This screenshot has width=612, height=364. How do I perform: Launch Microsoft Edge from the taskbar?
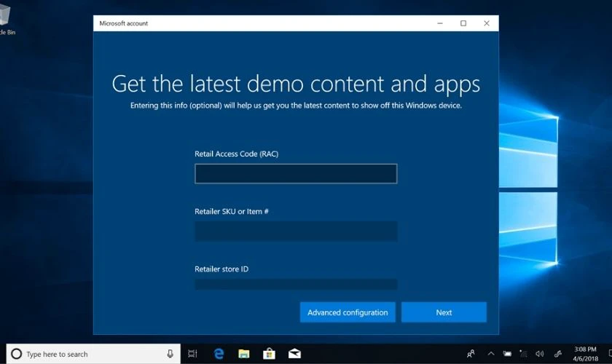point(219,354)
